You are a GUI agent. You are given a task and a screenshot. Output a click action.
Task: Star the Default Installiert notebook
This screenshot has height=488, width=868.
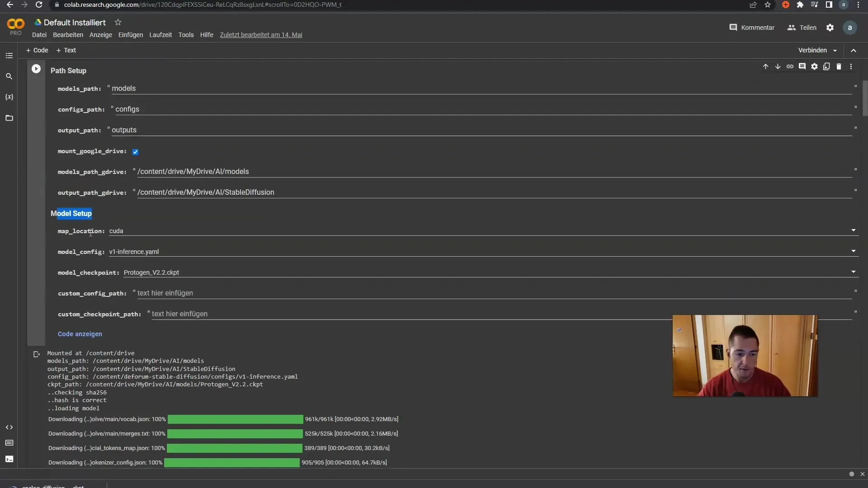click(x=118, y=22)
